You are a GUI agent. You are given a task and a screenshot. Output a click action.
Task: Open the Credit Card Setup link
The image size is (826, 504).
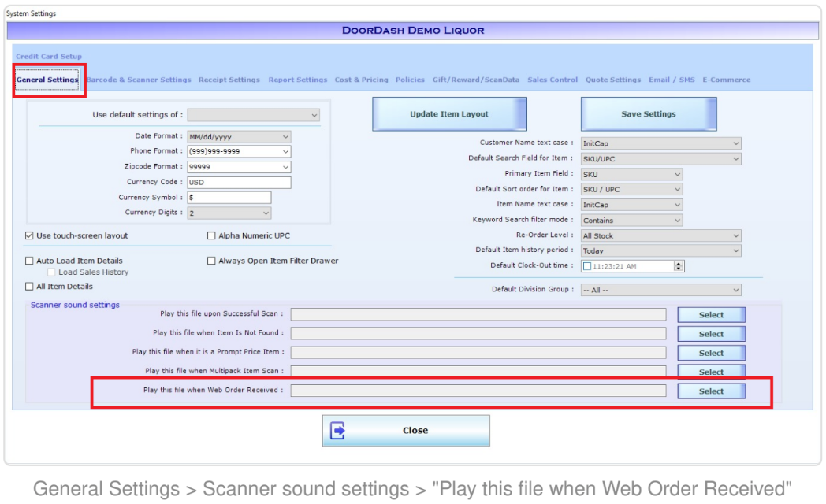pos(48,56)
